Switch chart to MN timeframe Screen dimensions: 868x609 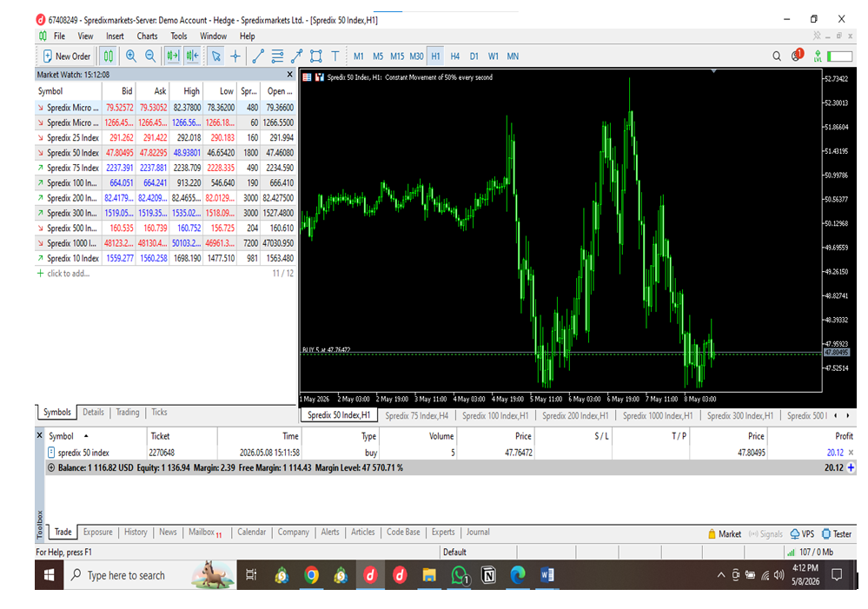513,56
